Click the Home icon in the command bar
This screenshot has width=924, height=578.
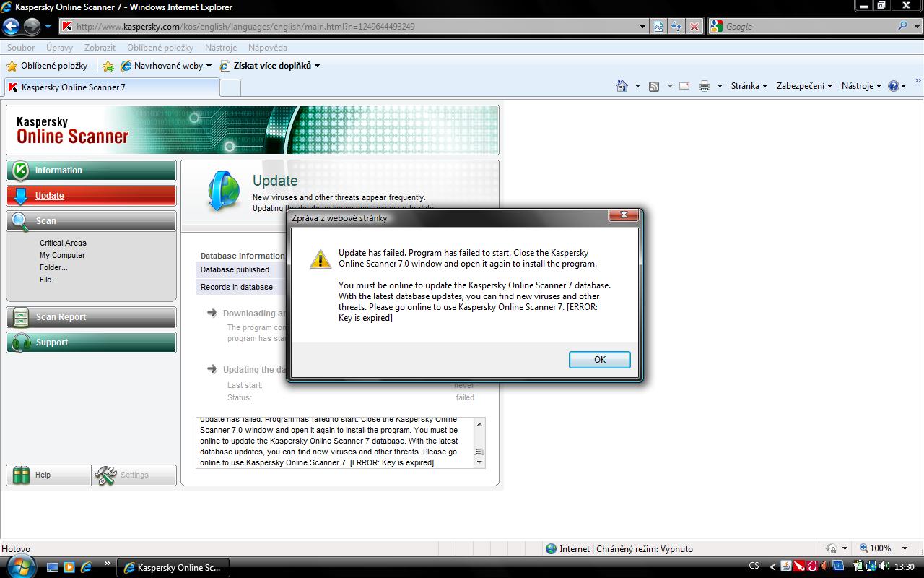622,86
